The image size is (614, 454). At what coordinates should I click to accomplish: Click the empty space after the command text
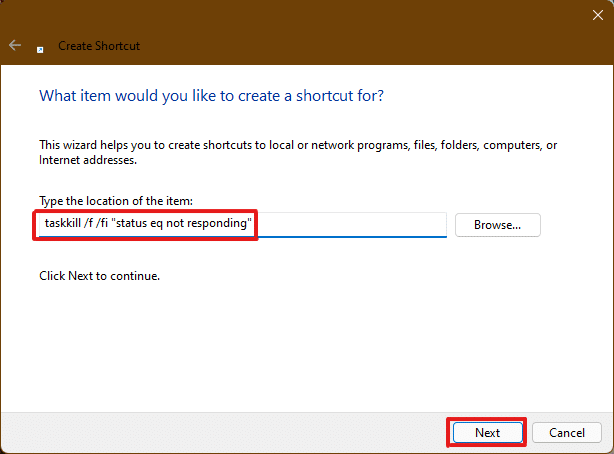349,224
